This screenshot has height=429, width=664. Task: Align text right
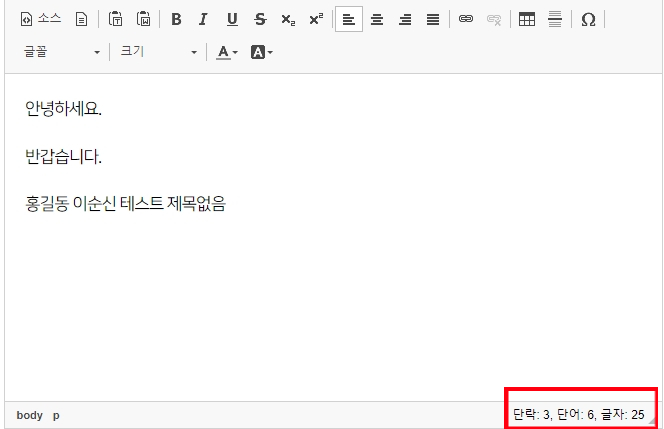click(x=405, y=19)
